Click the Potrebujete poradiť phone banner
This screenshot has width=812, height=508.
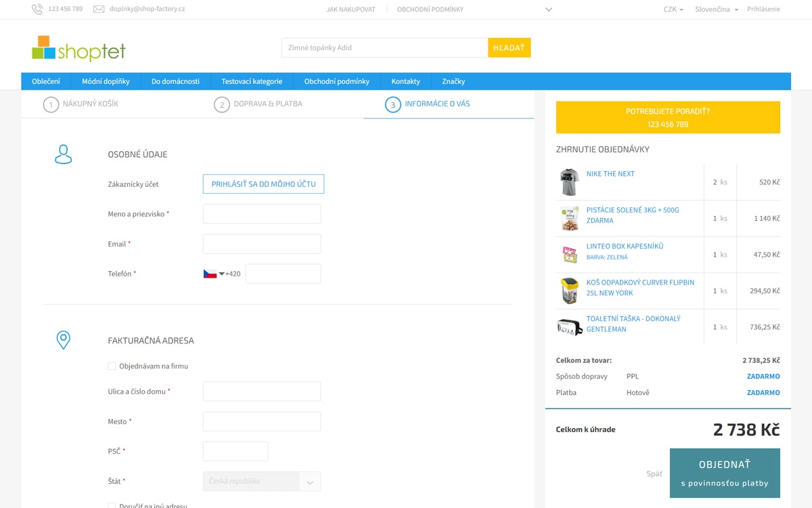pyautogui.click(x=668, y=117)
